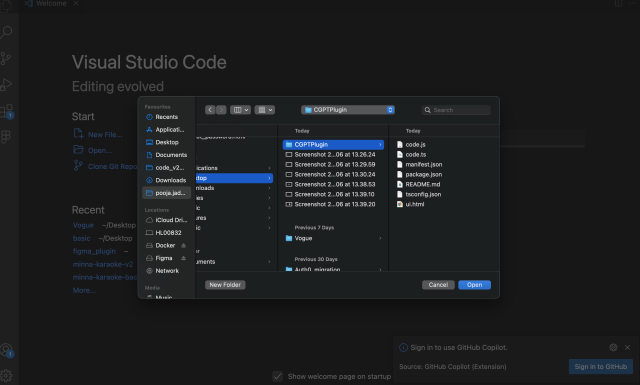This screenshot has height=385, width=640.
Task: Select Screenshot at 13.38.53 file
Action: [333, 185]
